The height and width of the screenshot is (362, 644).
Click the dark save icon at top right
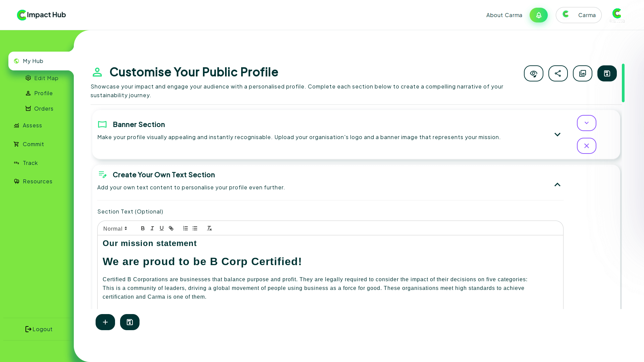[607, 73]
